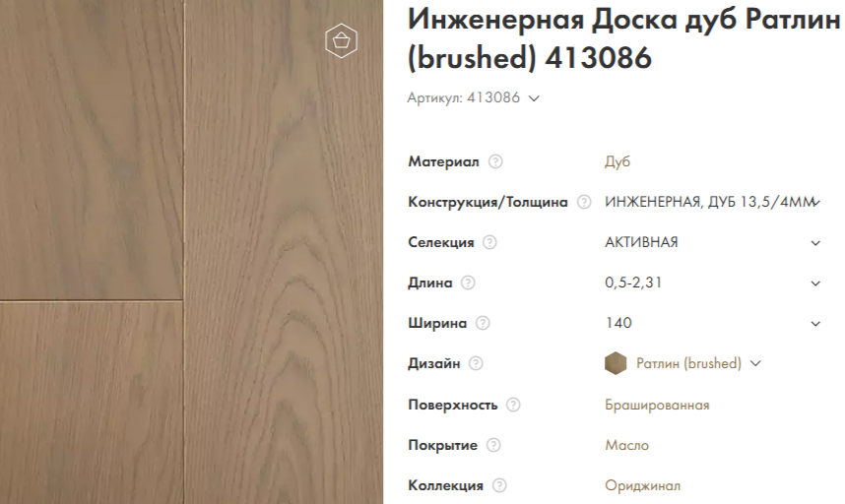Show the help tooltip for Дизайн

pyautogui.click(x=476, y=363)
